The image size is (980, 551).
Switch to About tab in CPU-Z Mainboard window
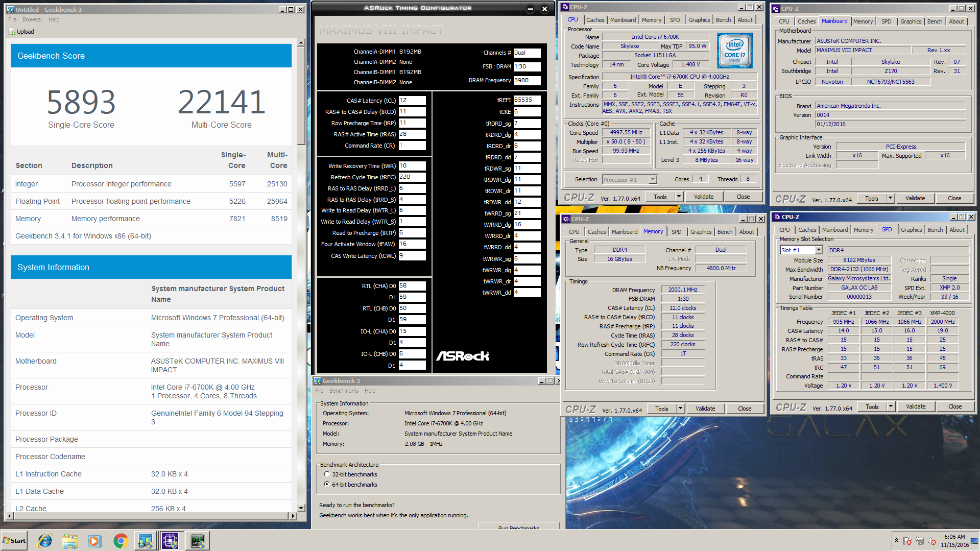[x=956, y=21]
